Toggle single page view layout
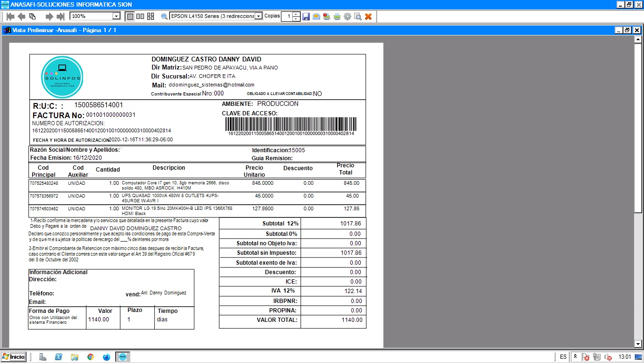 coord(130,17)
